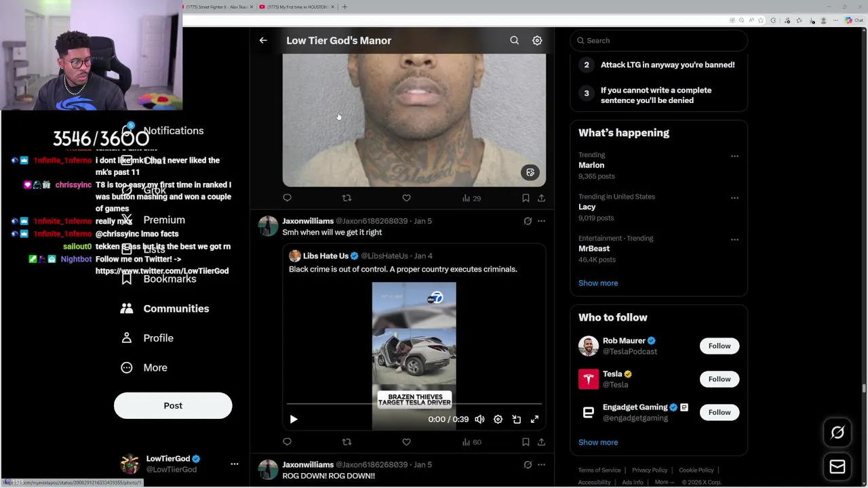Like the mugshot photo post
The height and width of the screenshot is (488, 868).
click(406, 198)
